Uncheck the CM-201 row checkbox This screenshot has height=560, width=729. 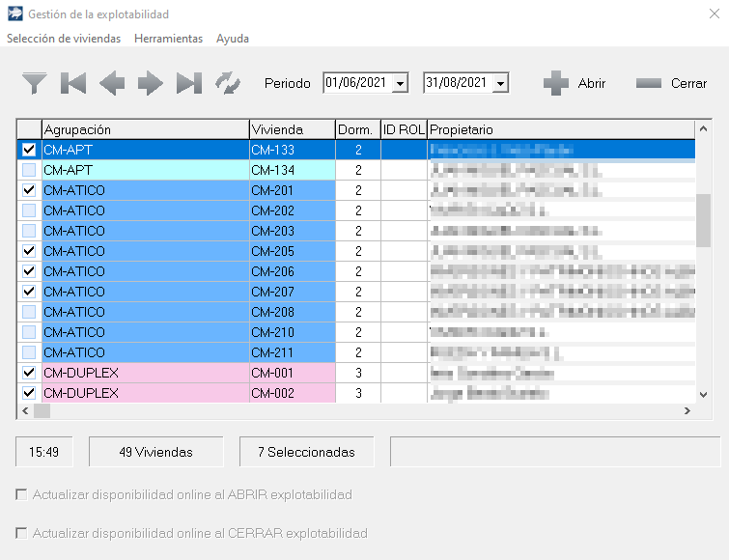click(29, 190)
